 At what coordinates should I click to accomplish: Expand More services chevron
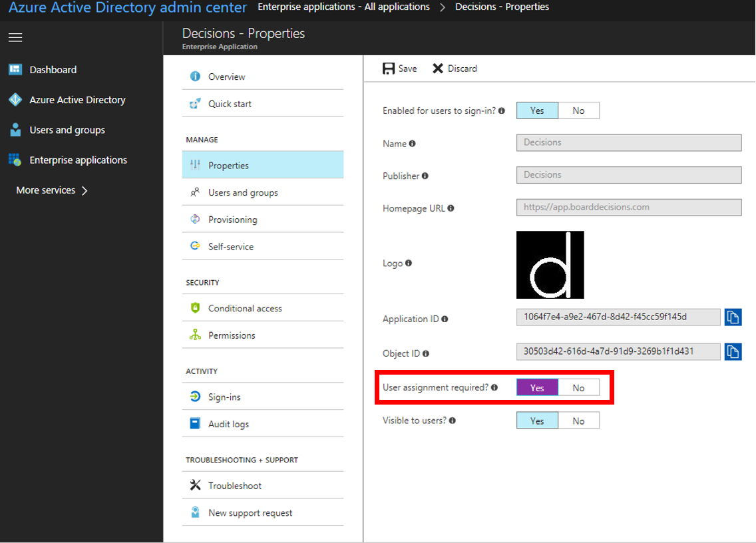click(85, 190)
